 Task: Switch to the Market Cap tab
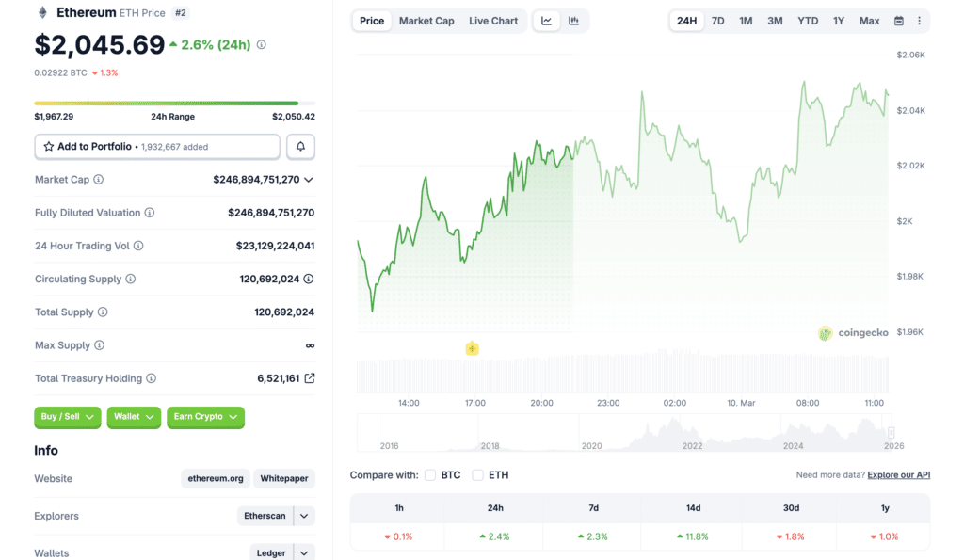(x=426, y=20)
